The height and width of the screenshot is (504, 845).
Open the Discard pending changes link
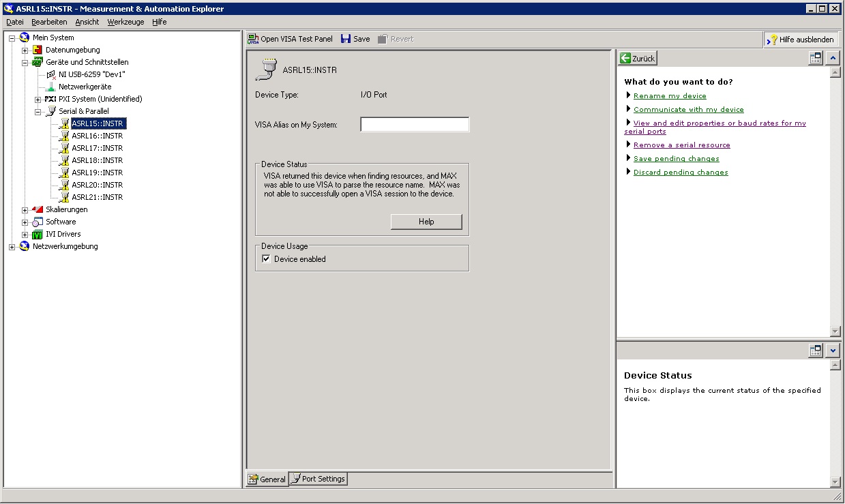681,173
